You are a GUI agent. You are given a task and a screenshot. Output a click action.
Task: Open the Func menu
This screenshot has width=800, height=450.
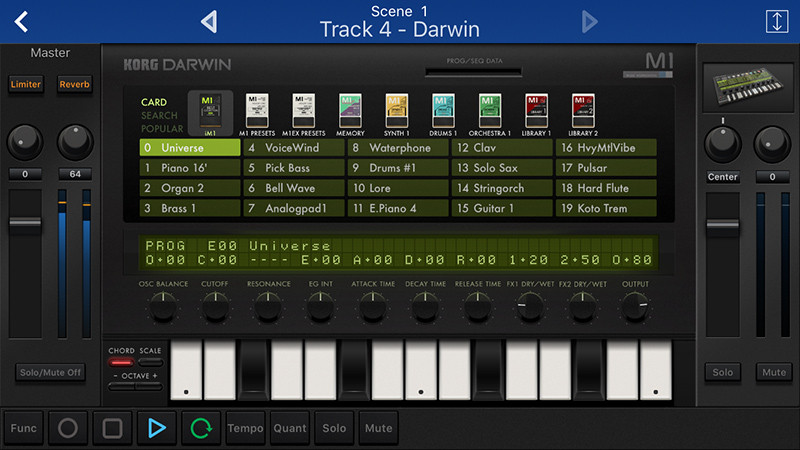point(23,428)
